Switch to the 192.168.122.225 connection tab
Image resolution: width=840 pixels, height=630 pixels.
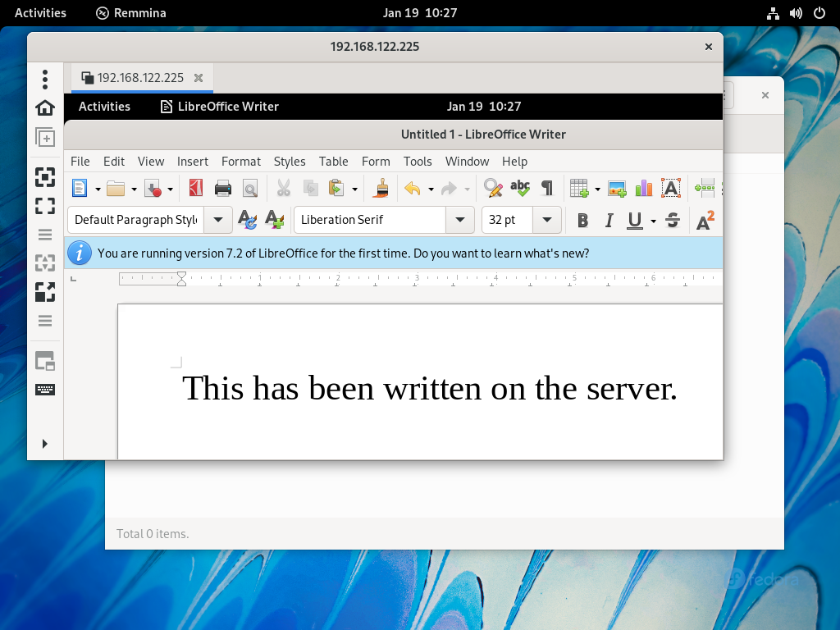pos(139,77)
